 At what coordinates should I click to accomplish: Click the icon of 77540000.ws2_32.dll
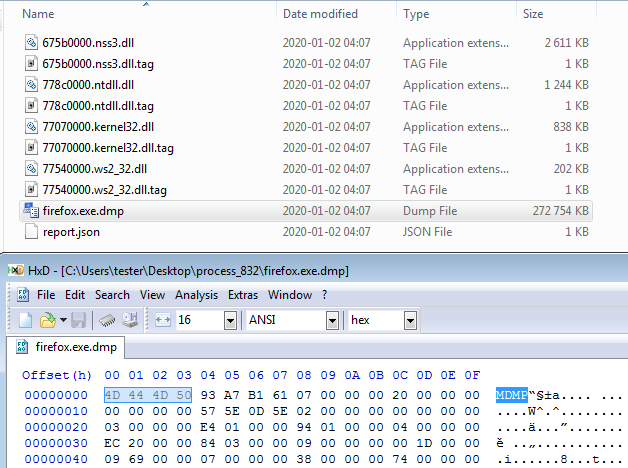31,169
